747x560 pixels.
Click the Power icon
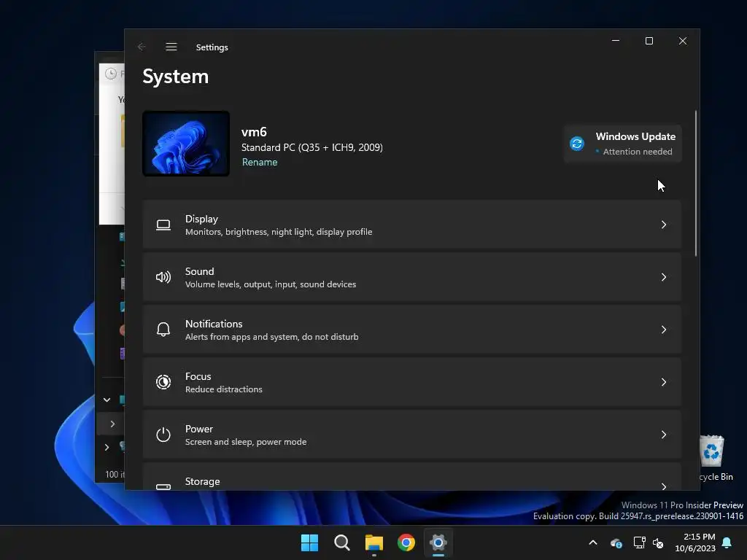(x=163, y=435)
